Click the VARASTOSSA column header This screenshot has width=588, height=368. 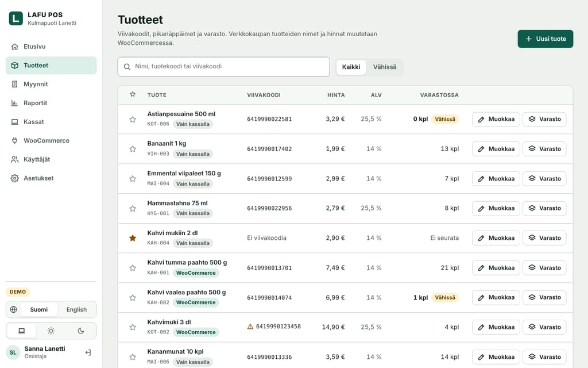coord(439,95)
